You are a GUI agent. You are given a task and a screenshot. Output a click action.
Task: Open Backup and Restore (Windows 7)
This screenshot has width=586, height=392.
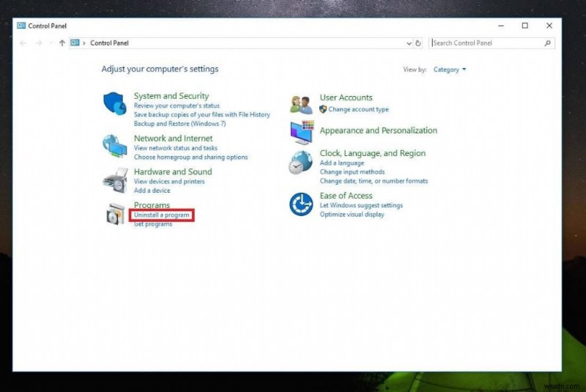tap(179, 124)
